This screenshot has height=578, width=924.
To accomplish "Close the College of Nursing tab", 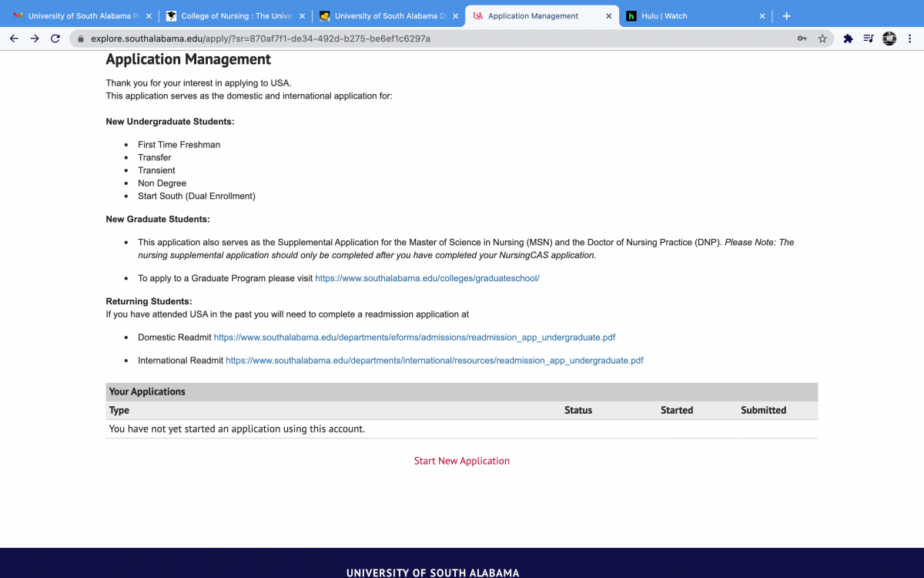I will (x=302, y=16).
